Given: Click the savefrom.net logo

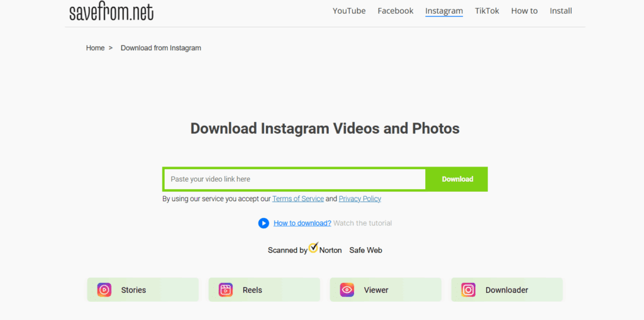Looking at the screenshot, I should 111,11.
